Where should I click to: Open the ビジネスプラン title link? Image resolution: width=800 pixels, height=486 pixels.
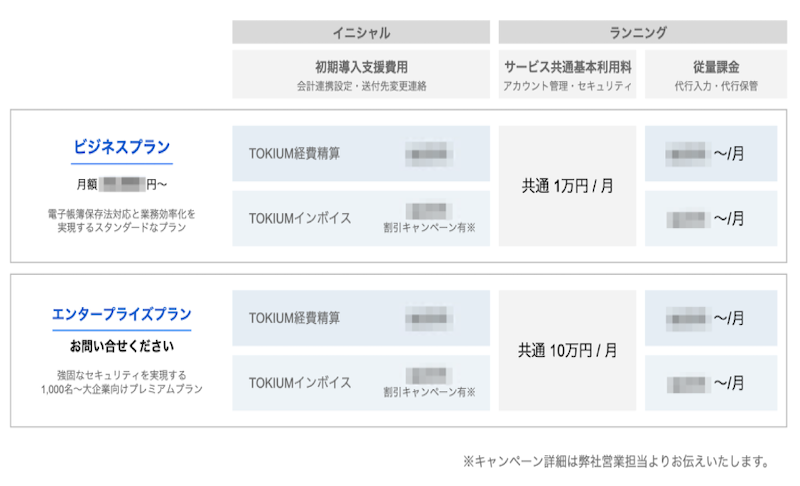click(x=122, y=146)
